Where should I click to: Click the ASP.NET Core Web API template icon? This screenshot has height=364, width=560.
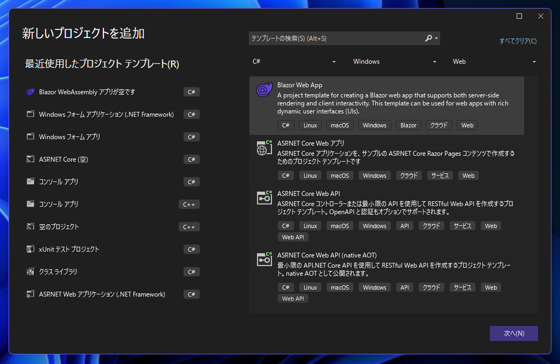coord(264,198)
